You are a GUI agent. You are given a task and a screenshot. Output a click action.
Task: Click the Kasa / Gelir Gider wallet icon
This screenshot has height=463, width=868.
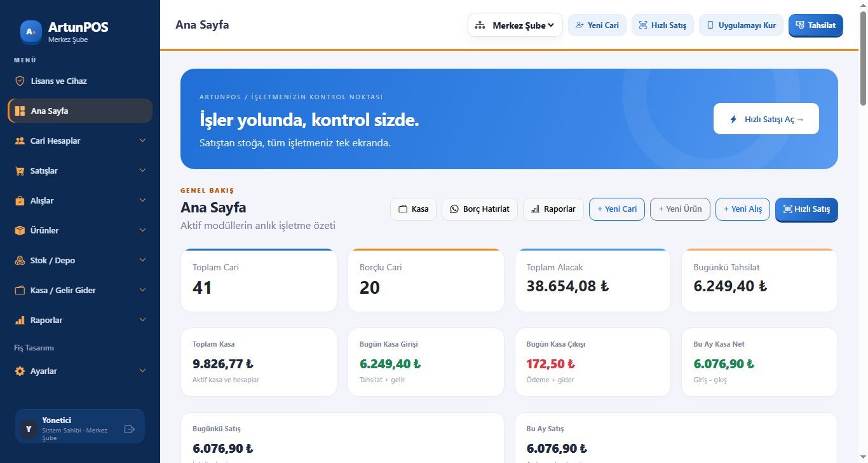[x=20, y=290]
